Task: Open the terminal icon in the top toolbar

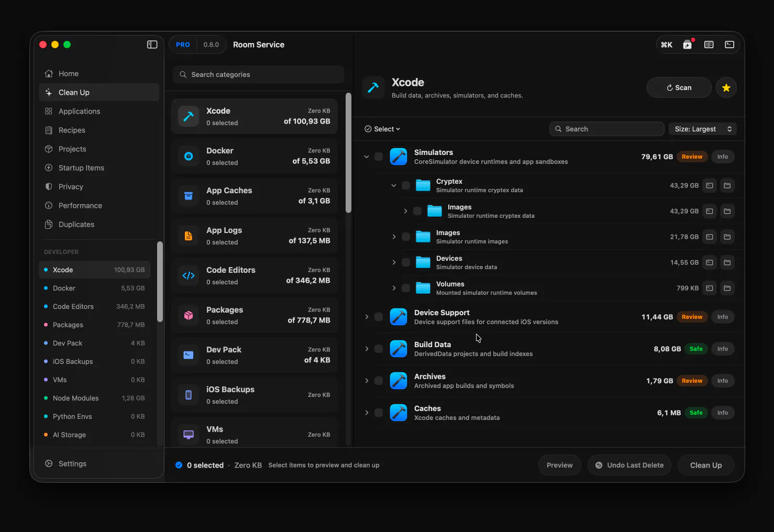Action: pyautogui.click(x=729, y=45)
